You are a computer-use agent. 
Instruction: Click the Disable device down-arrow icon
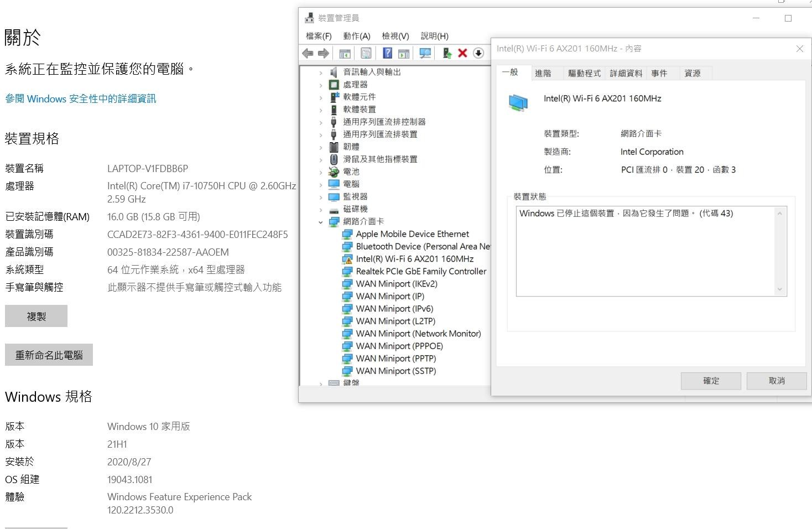pyautogui.click(x=477, y=53)
